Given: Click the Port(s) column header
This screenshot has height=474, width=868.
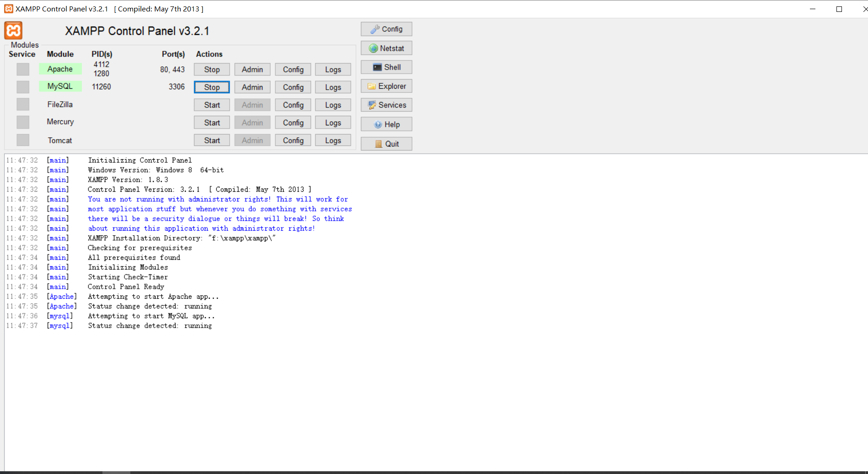Looking at the screenshot, I should (173, 54).
